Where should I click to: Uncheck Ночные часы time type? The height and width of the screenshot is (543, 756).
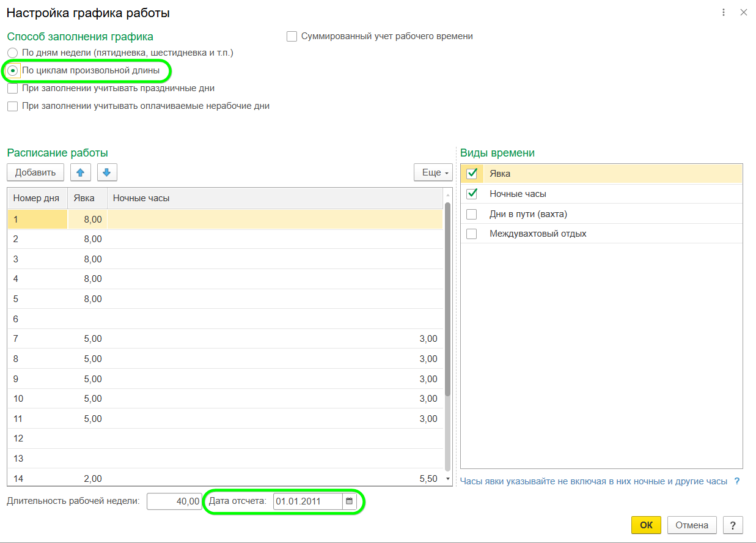pyautogui.click(x=472, y=194)
